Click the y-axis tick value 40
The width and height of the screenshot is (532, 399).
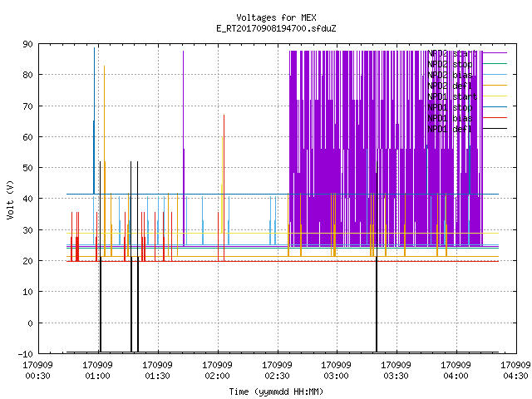[x=27, y=199]
